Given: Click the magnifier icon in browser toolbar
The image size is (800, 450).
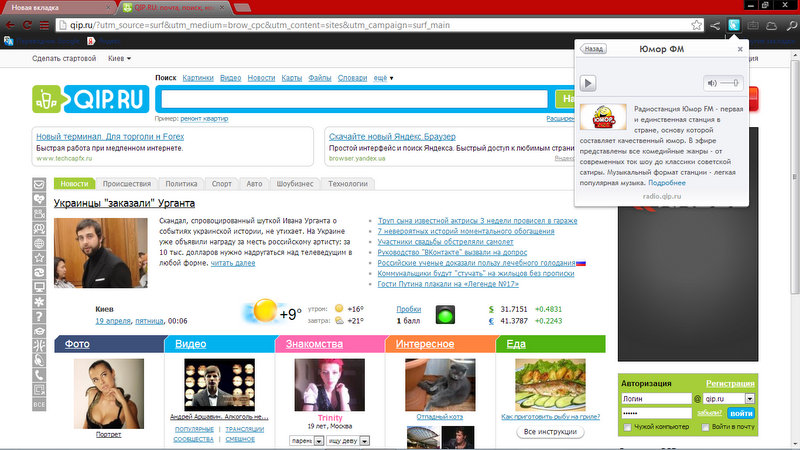Looking at the screenshot, I should point(791,25).
